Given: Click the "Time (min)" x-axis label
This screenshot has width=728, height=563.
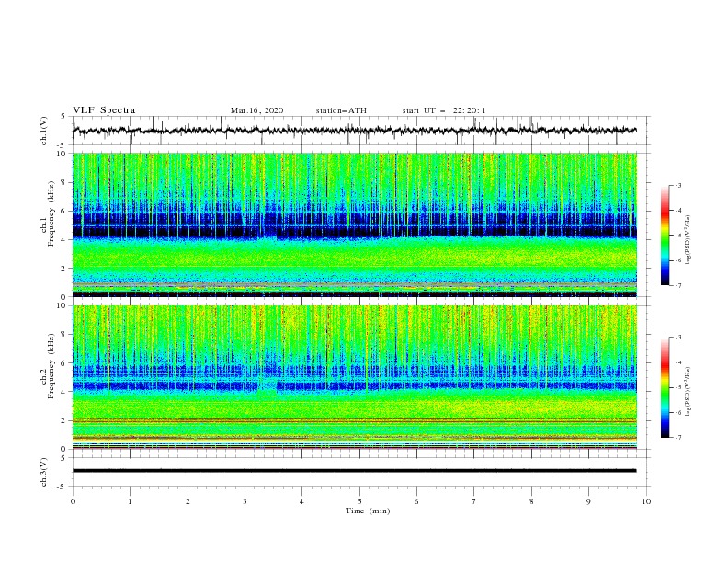Looking at the screenshot, I should [368, 511].
